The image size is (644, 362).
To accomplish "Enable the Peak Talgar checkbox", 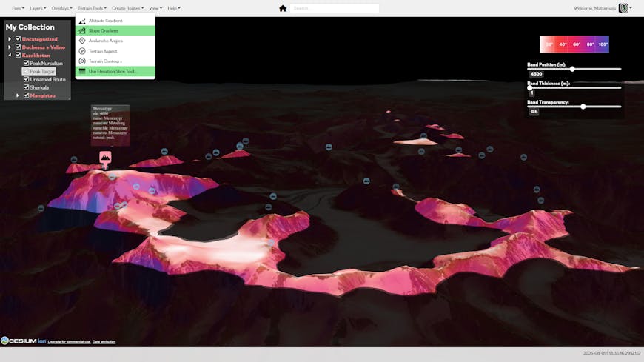I will (x=27, y=72).
